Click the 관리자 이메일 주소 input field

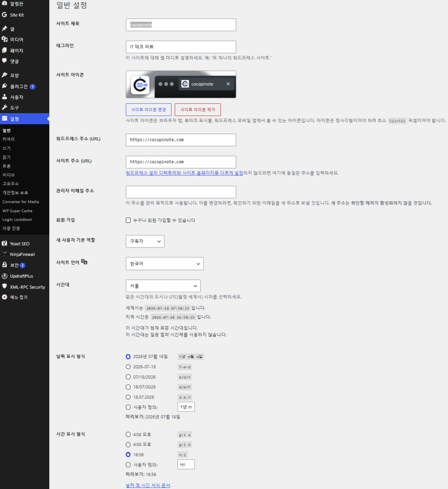click(x=181, y=192)
